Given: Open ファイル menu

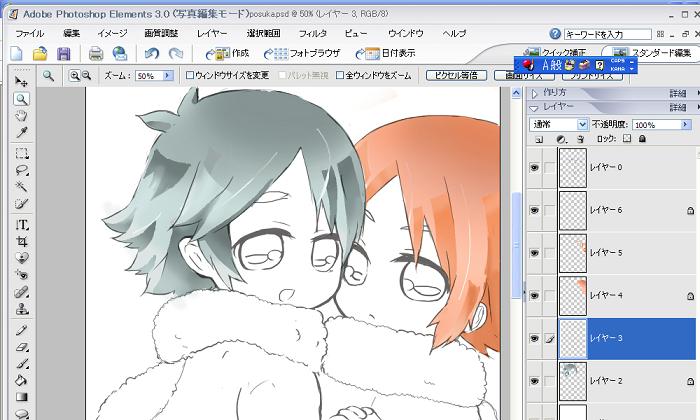Looking at the screenshot, I should point(29,33).
